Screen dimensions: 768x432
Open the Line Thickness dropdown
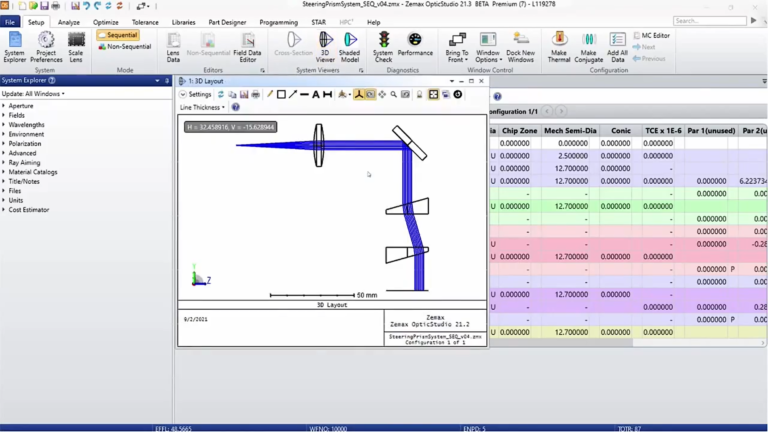202,107
